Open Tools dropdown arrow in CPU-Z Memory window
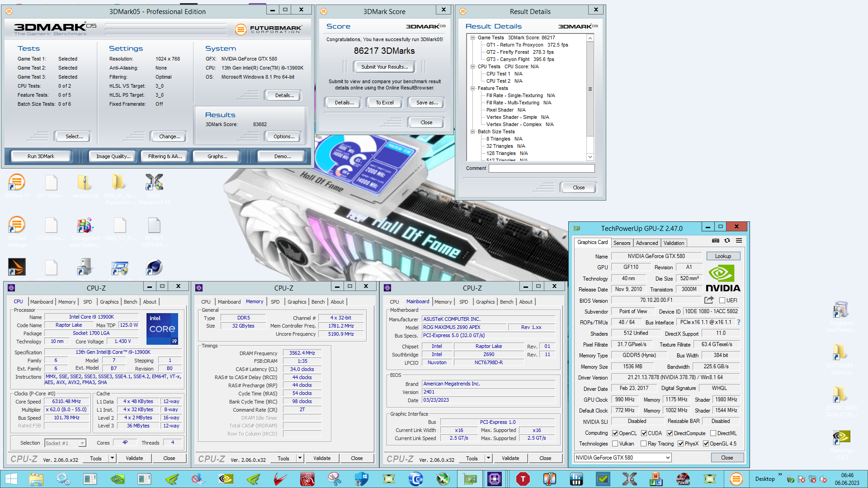Image resolution: width=868 pixels, height=488 pixels. [300, 458]
